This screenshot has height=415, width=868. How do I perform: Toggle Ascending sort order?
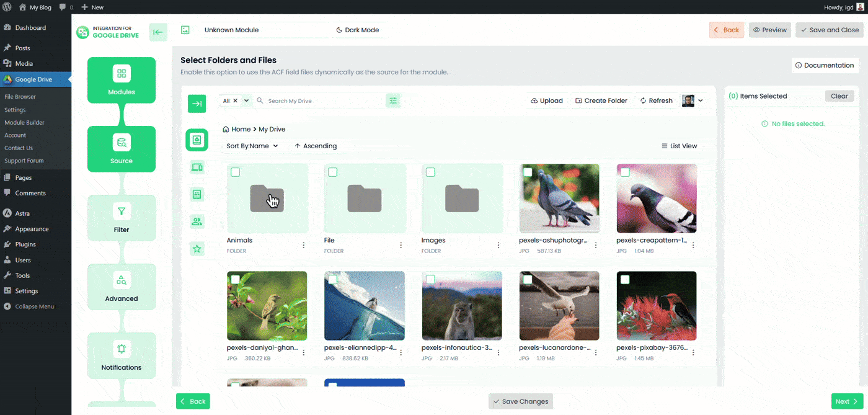[316, 146]
